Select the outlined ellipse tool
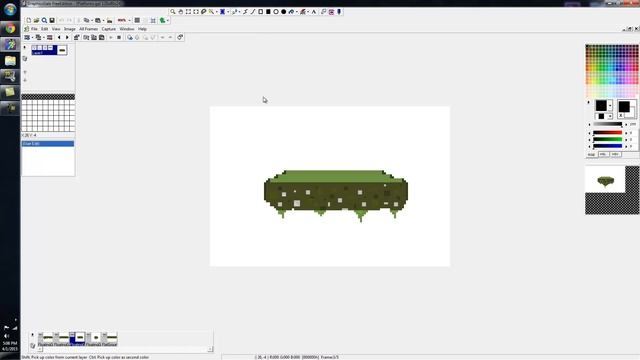Screen dimensions: 640x360 point(276,12)
